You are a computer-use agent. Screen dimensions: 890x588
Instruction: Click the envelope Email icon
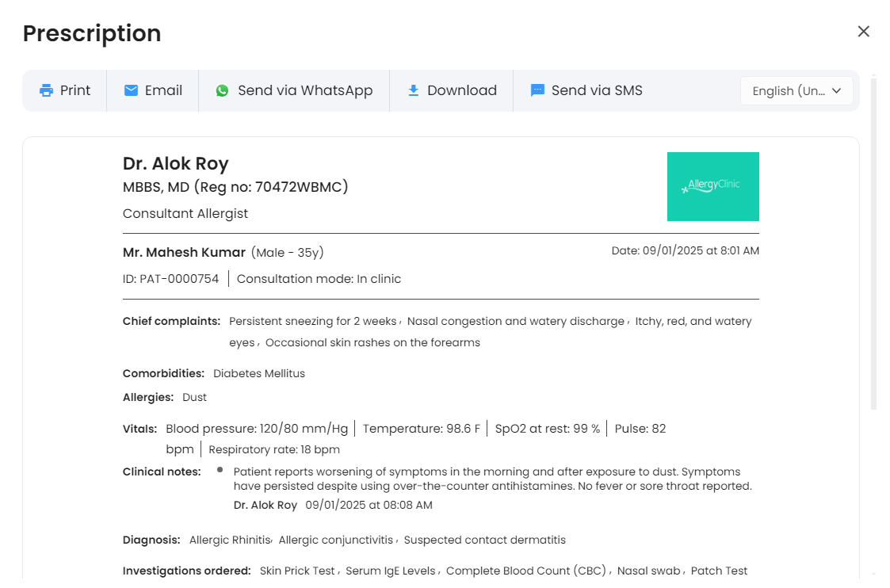[132, 90]
